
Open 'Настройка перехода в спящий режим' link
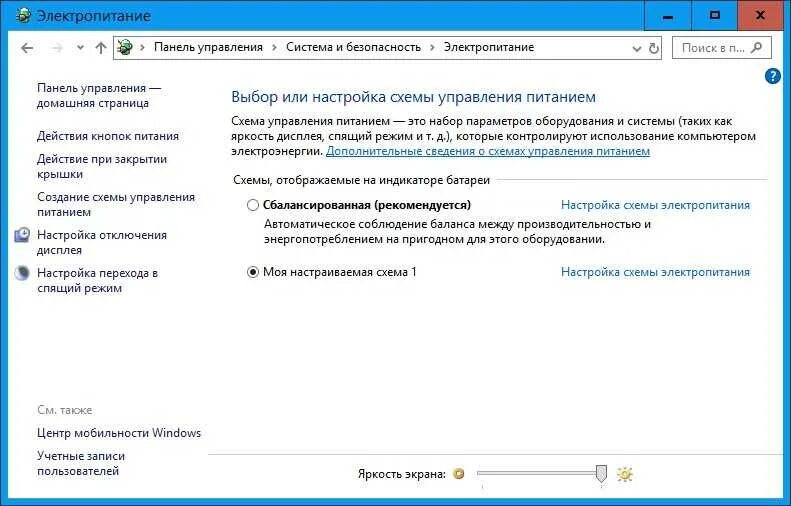(x=97, y=280)
